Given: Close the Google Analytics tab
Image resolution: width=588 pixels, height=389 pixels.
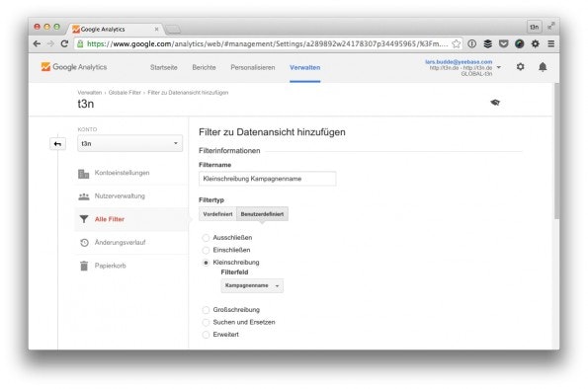Looking at the screenshot, I should 156,29.
